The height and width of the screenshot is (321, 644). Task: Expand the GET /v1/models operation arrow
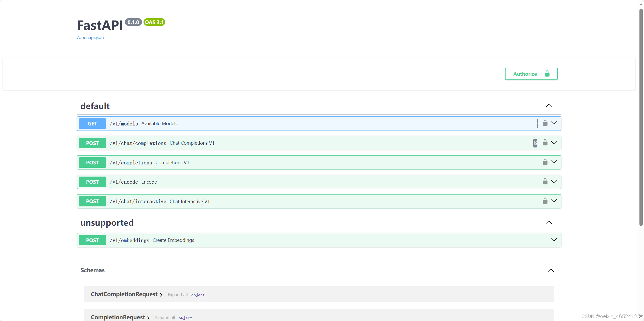554,123
